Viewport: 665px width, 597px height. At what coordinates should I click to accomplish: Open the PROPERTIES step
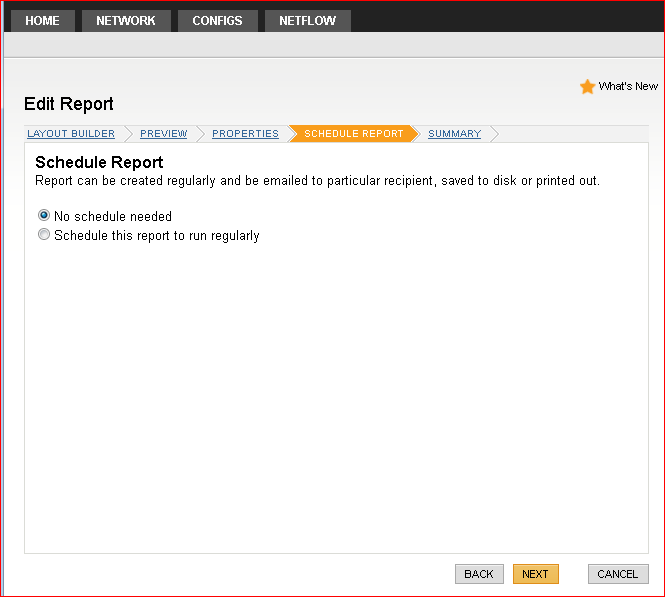[x=245, y=134]
